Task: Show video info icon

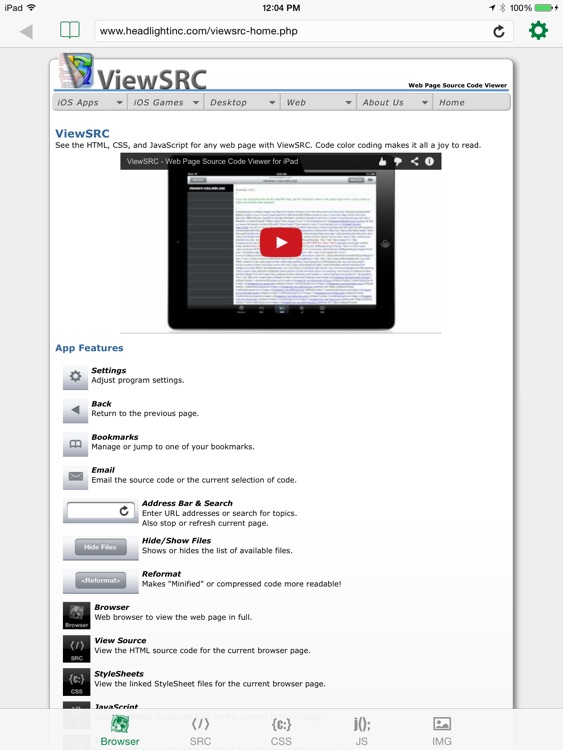Action: point(430,162)
